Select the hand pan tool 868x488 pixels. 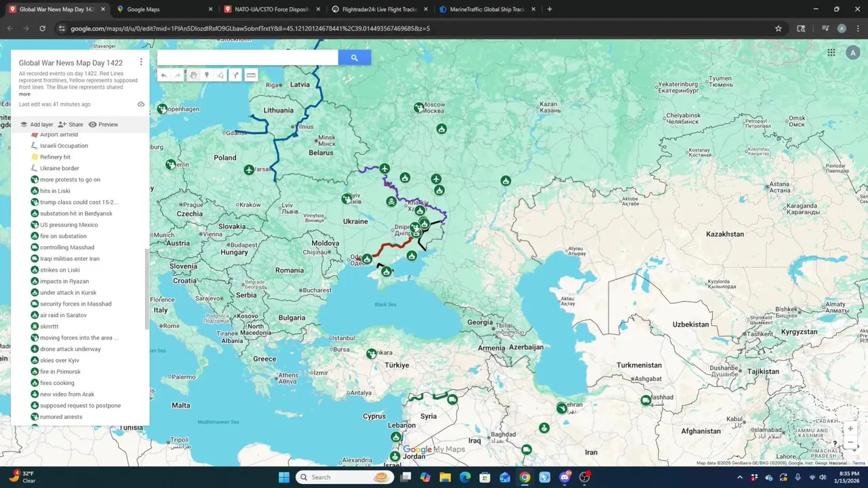click(193, 75)
